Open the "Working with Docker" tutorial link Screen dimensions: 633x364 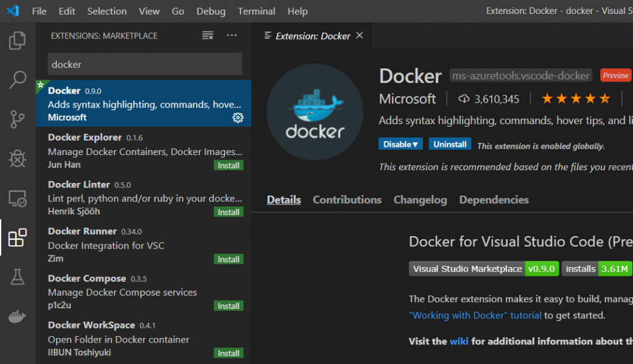point(475,315)
